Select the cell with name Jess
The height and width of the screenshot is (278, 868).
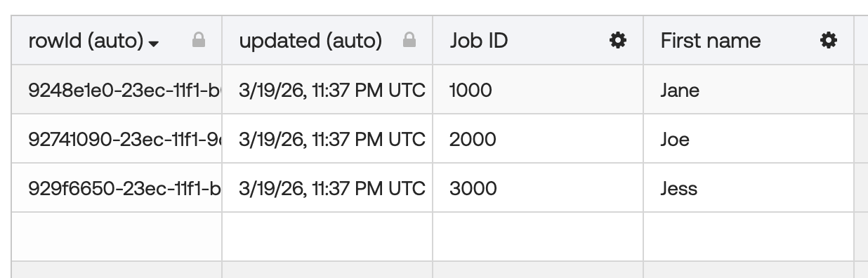749,188
